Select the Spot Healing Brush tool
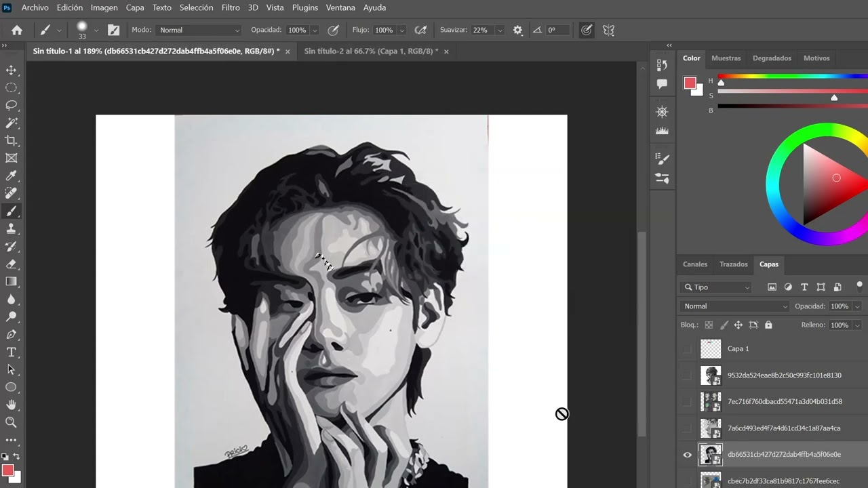This screenshot has height=488, width=868. point(11,193)
